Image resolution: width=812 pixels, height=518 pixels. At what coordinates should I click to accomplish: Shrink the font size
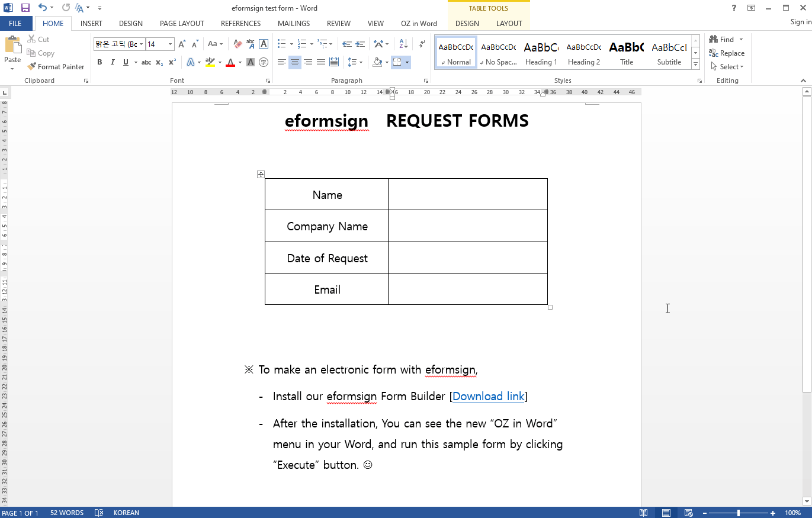click(x=195, y=44)
